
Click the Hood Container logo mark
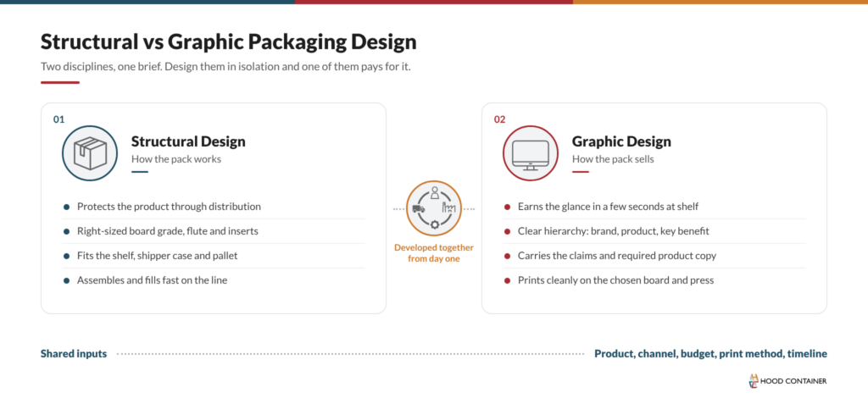tap(754, 381)
